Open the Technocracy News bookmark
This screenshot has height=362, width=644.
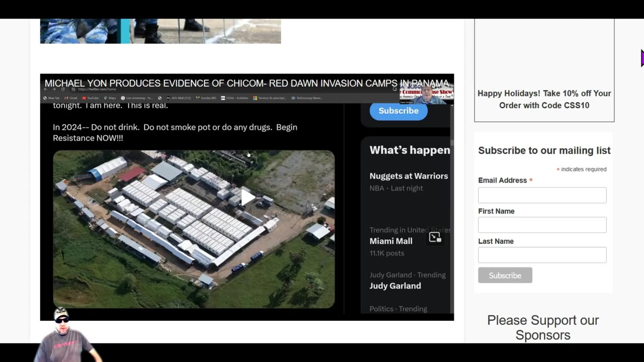pyautogui.click(x=306, y=98)
